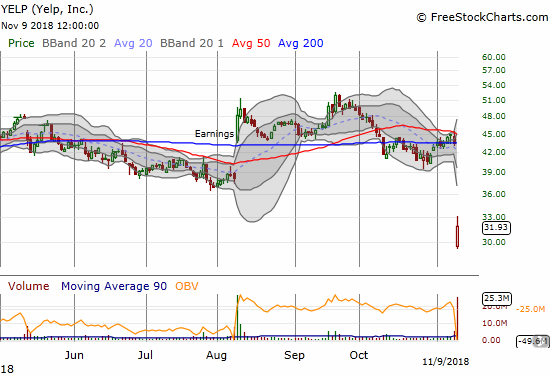Screen dimensions: 550x375
Task: Click the 33.00 price axis label
Action: pyautogui.click(x=494, y=217)
